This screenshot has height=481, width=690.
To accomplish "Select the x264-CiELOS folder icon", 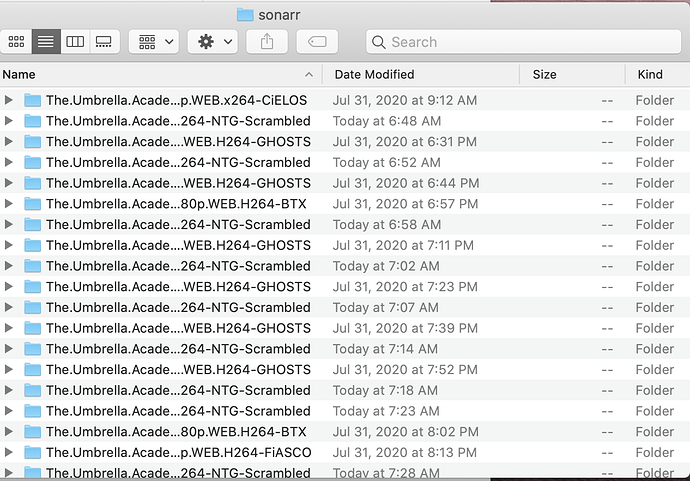I will [33, 100].
